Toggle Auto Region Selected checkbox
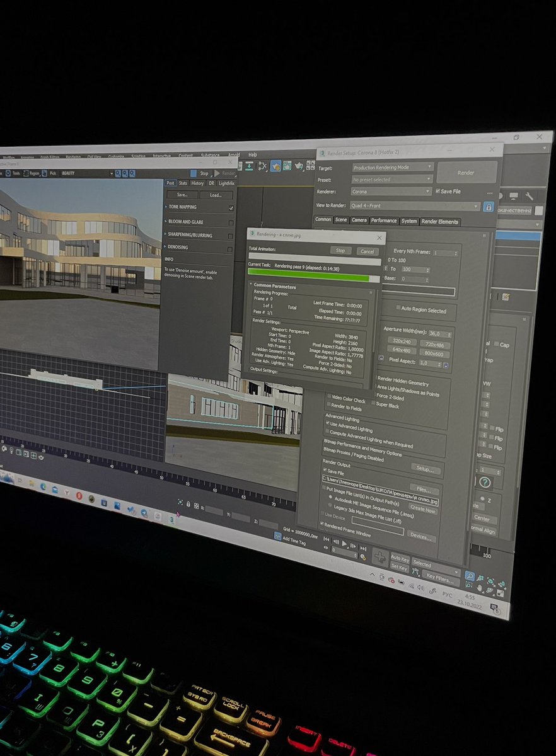Image resolution: width=556 pixels, height=756 pixels. 398,308
